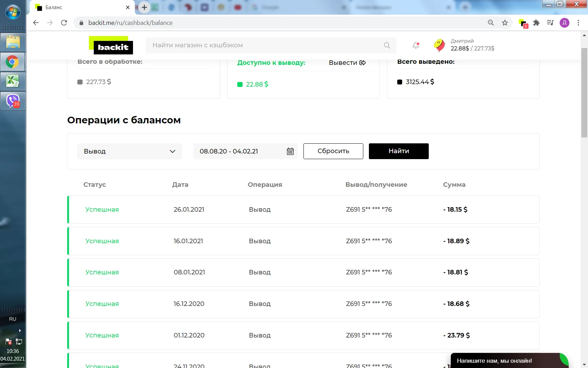Image resolution: width=588 pixels, height=368 pixels.
Task: Switch to the Баланс tab
Action: (82, 7)
